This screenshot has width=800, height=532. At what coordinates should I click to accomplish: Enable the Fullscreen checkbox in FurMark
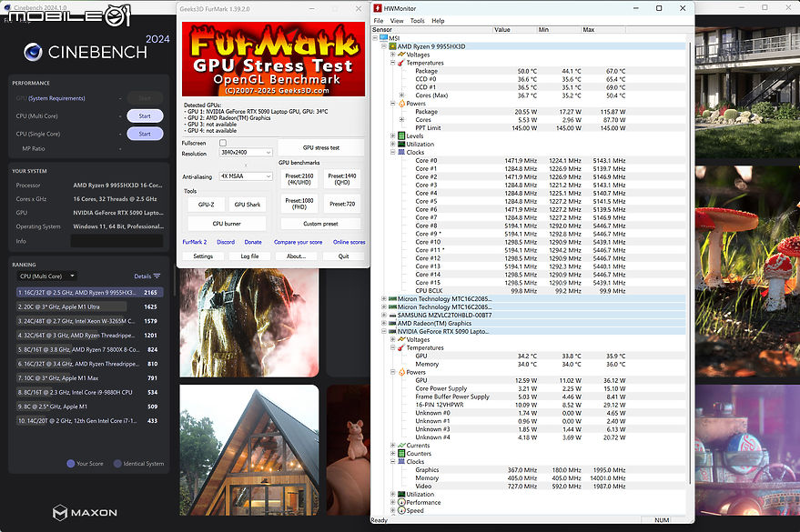(x=223, y=143)
